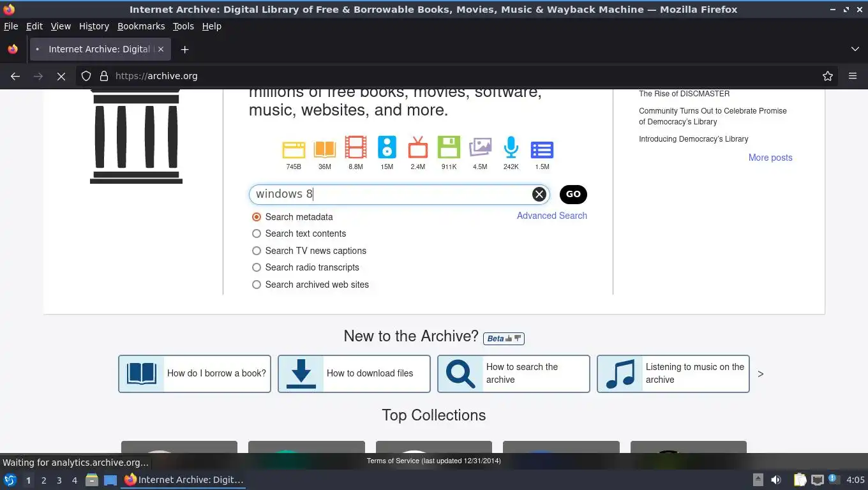This screenshot has width=868, height=490.
Task: Open the Help menu
Action: tap(212, 26)
